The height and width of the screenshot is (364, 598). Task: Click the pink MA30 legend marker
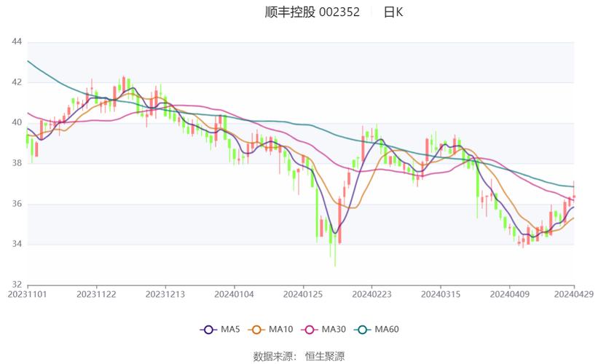[311, 330]
